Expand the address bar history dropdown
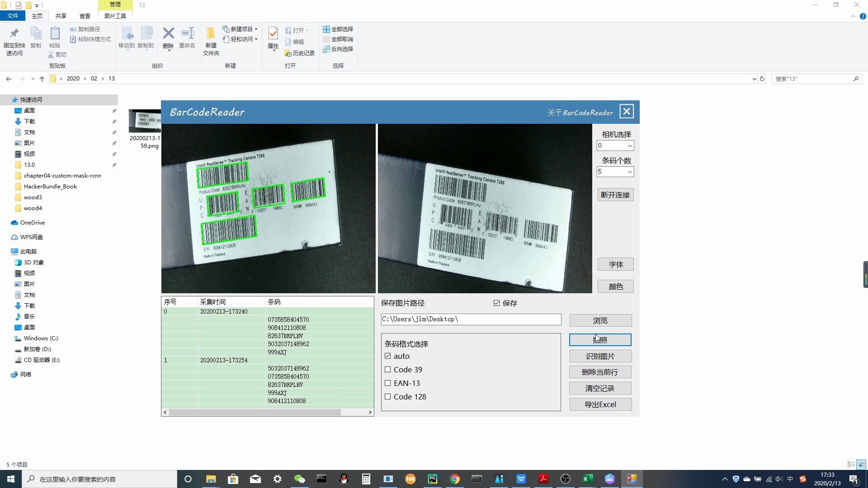The width and height of the screenshot is (868, 488). coord(754,79)
